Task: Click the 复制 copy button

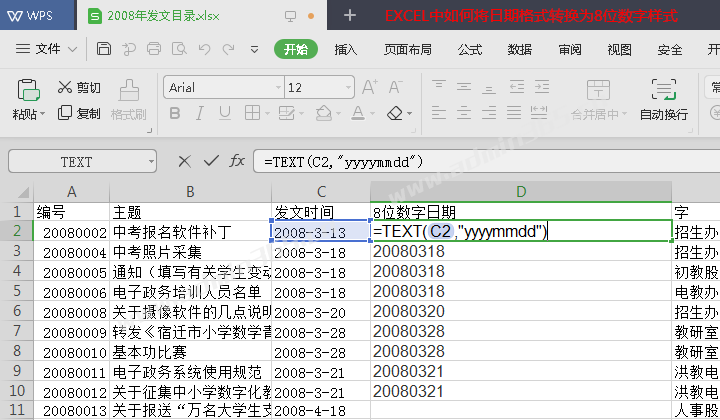Action: 79,113
